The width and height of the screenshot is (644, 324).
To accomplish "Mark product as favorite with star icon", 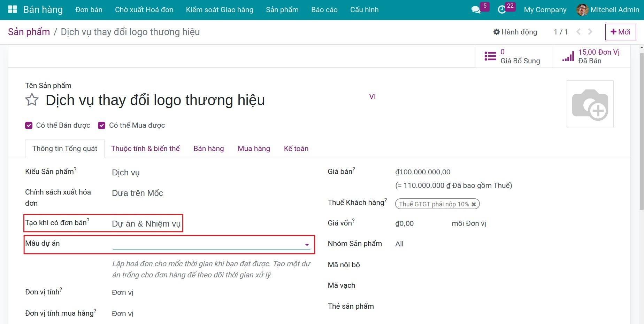I will 31,100.
